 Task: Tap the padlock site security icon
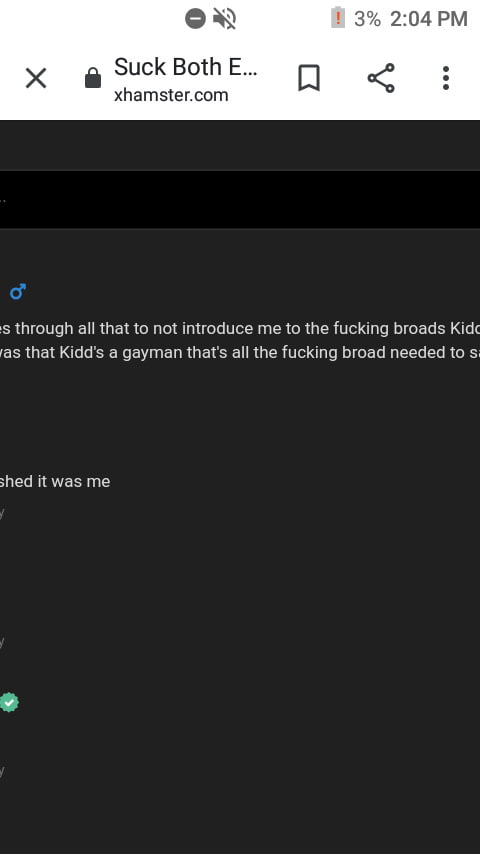click(93, 78)
